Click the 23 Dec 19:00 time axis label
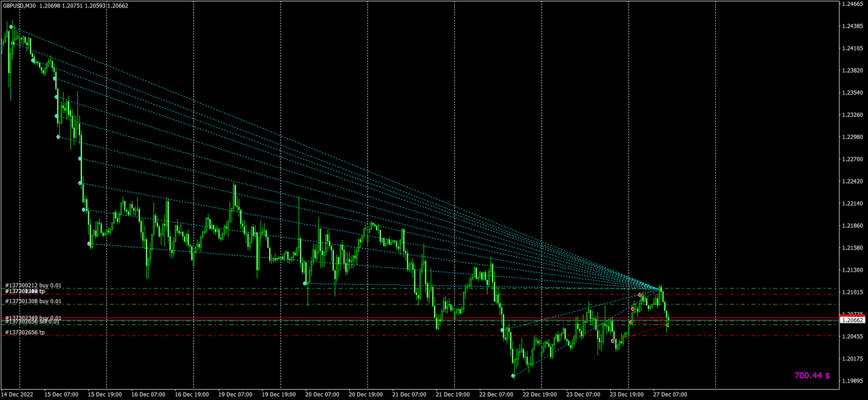 point(626,395)
